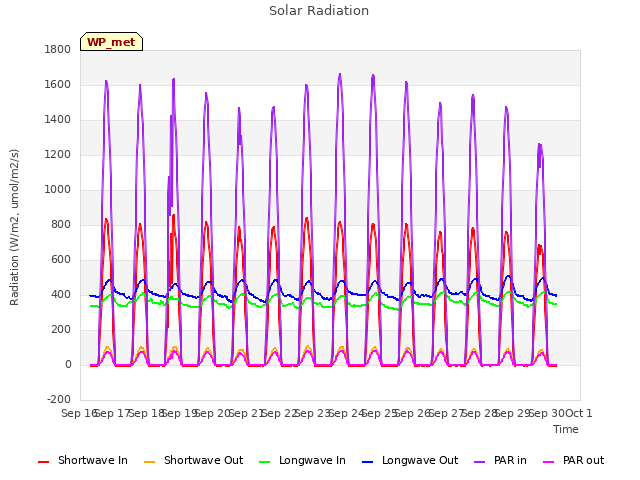The height and width of the screenshot is (480, 640).
Task: Click the 800 y-axis tick label
Action: click(x=61, y=225)
